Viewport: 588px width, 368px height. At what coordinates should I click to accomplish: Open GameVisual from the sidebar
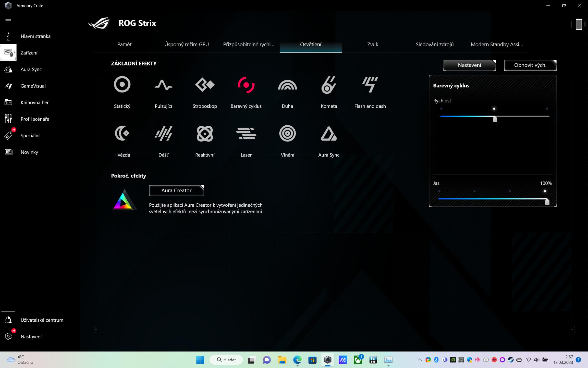(33, 86)
